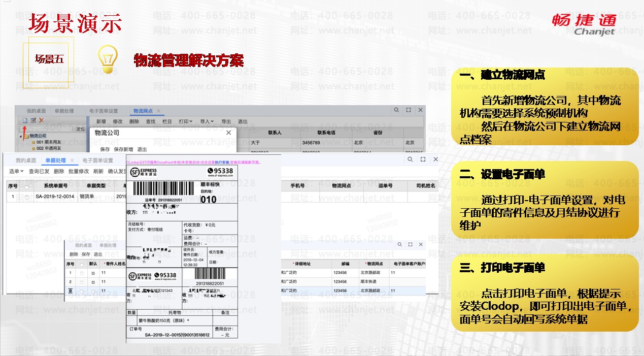Click the 运单号 column header
Image resolution: width=644 pixels, height=356 pixels.
click(x=386, y=186)
